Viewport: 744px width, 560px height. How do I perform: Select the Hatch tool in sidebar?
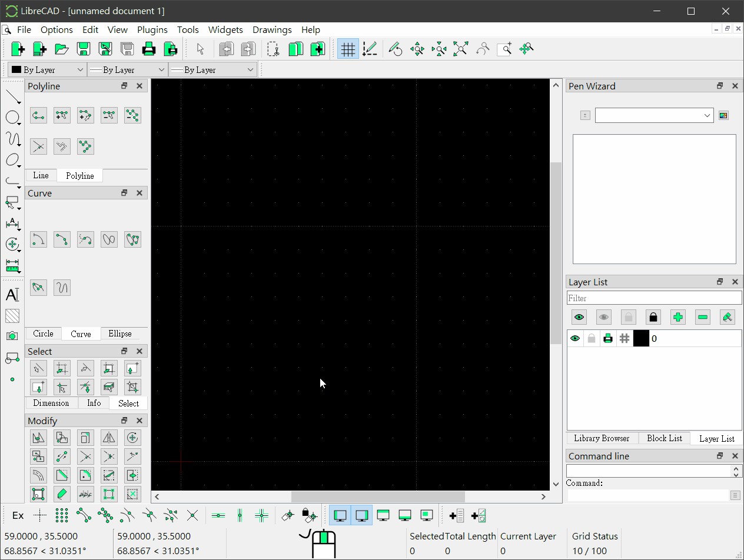pyautogui.click(x=12, y=316)
